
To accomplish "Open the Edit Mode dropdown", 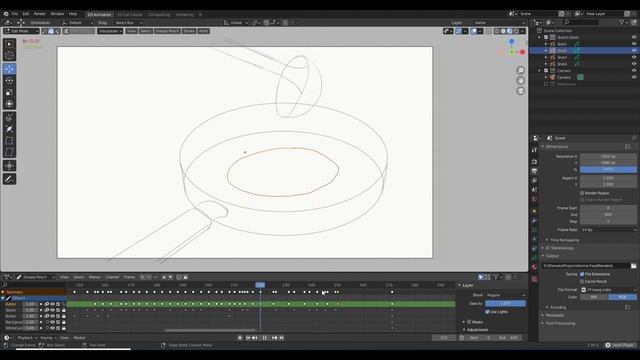I will 21,31.
